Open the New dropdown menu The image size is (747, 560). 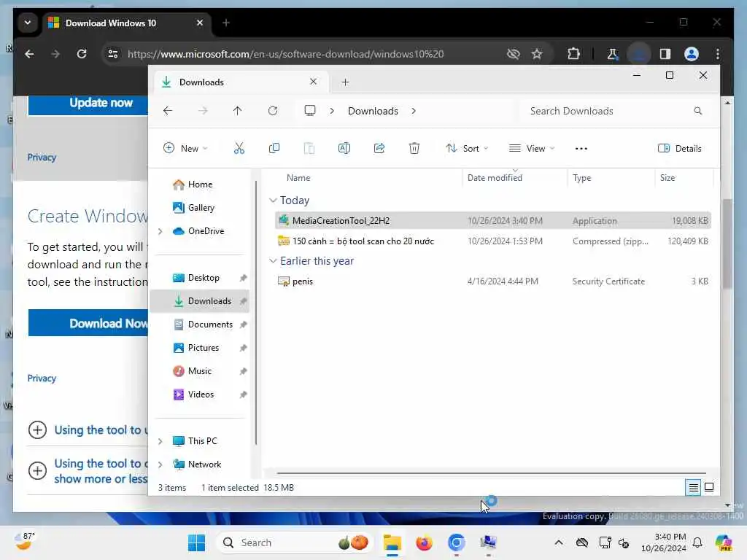(185, 149)
